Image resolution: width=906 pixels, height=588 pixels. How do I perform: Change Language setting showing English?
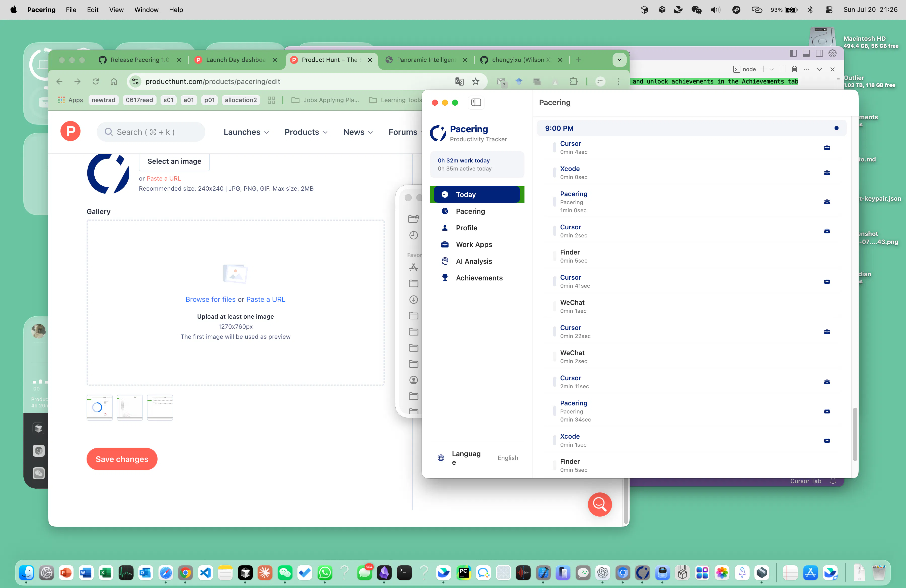[x=508, y=457]
